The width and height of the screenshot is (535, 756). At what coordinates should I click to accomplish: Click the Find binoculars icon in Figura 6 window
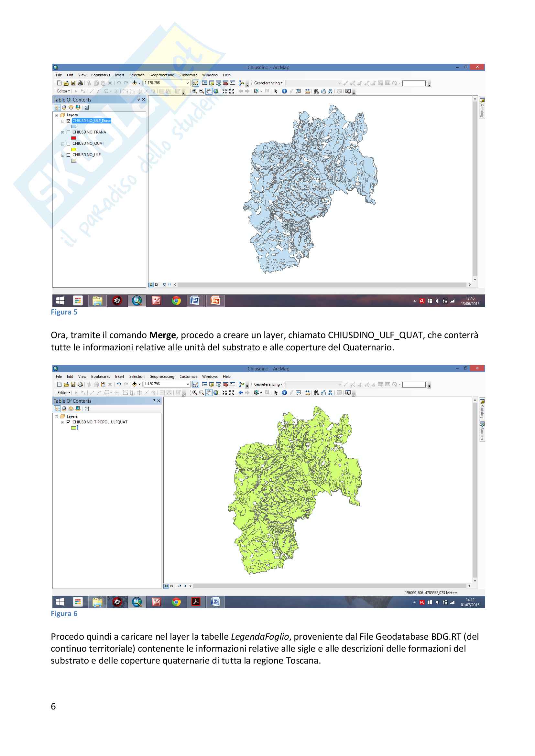pos(316,392)
